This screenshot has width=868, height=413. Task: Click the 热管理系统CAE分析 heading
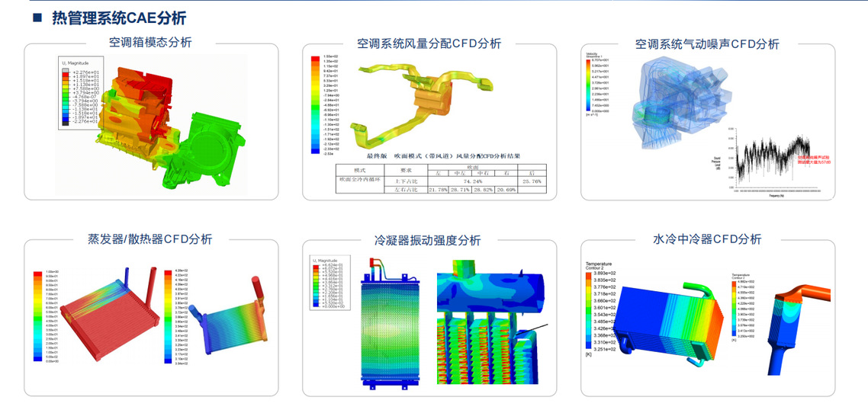click(x=119, y=18)
